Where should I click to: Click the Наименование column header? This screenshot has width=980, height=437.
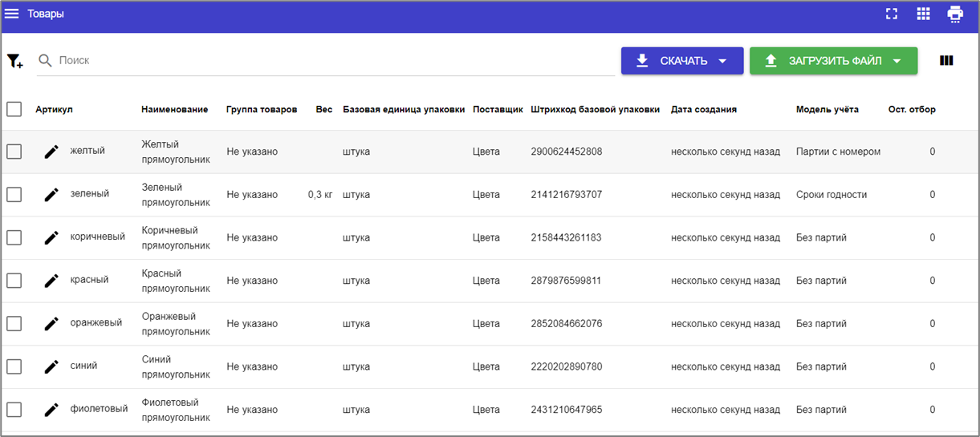tap(174, 110)
